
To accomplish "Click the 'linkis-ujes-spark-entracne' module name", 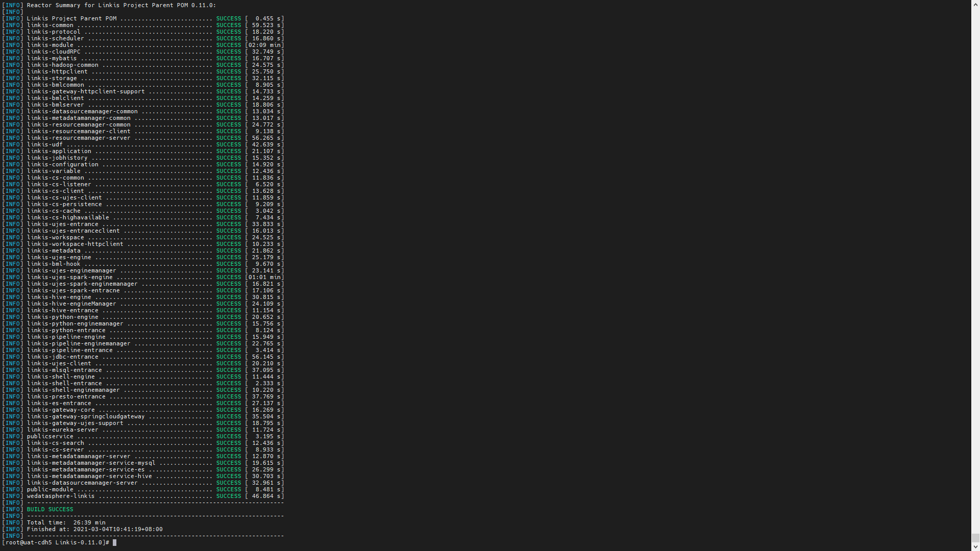I will 73,290.
